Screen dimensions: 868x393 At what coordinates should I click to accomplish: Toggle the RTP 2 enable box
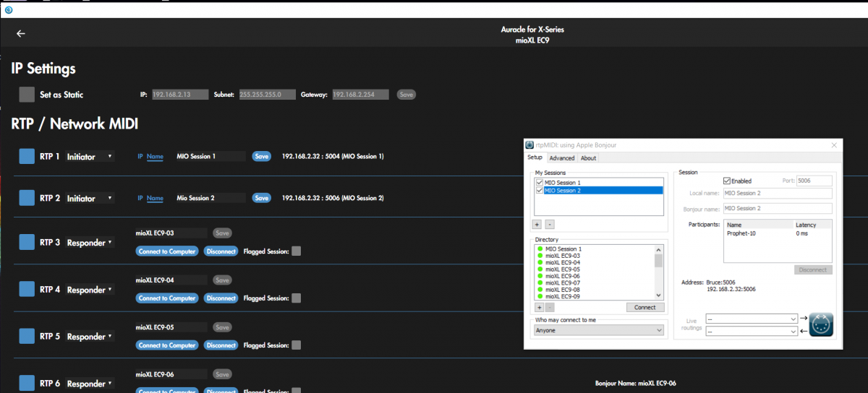[x=27, y=198]
